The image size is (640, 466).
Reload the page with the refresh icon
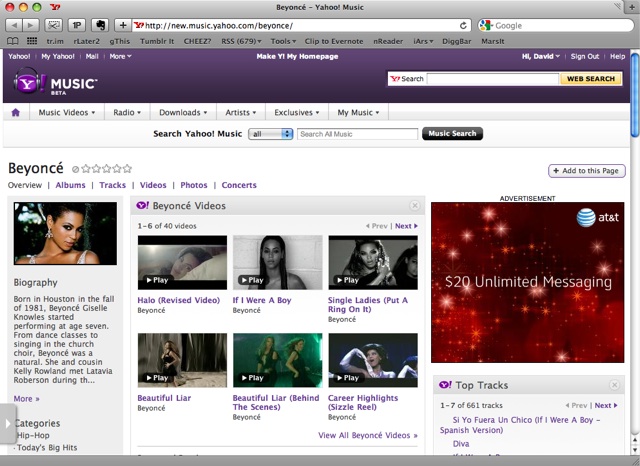tap(463, 26)
